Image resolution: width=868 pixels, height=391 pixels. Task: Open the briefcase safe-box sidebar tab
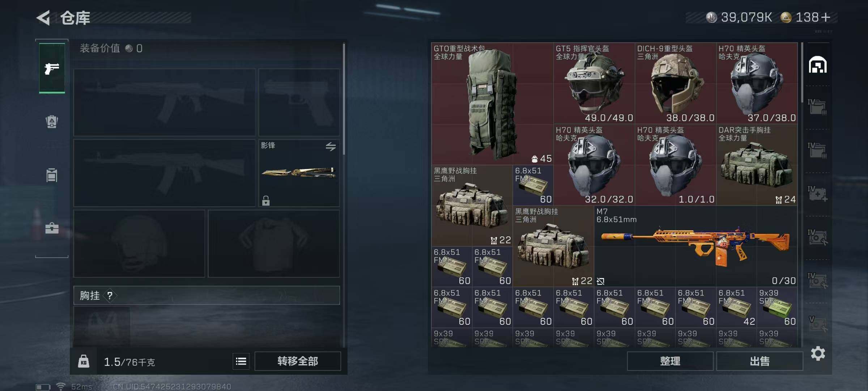[52, 228]
